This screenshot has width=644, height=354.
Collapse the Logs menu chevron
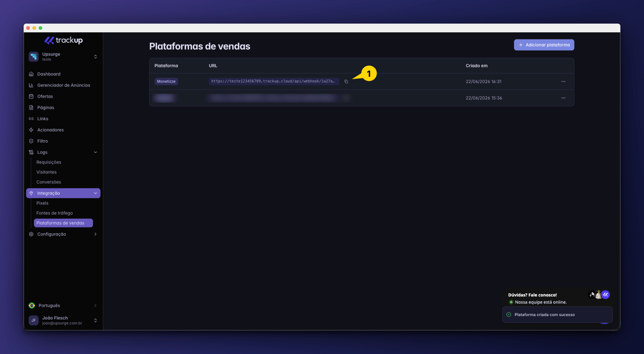pyautogui.click(x=95, y=152)
